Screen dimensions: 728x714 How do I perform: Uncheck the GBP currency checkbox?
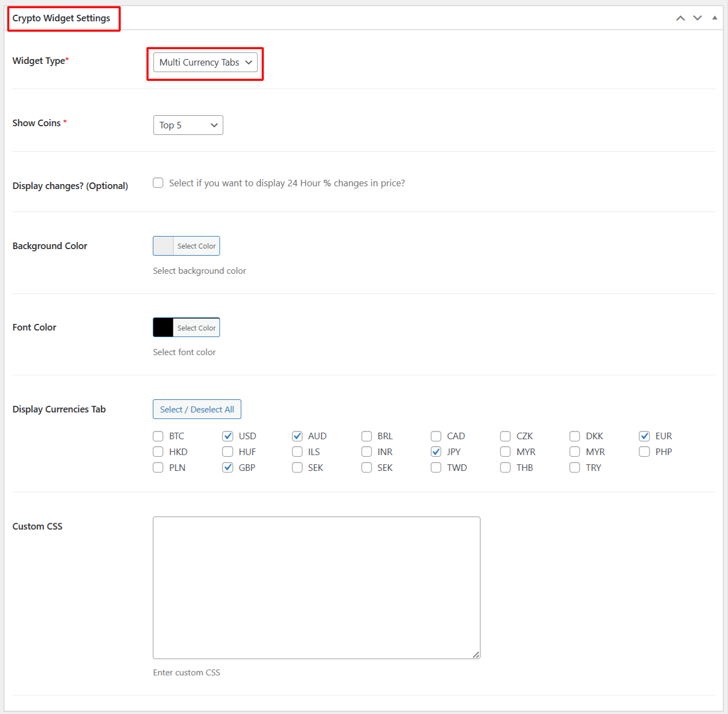pos(228,468)
